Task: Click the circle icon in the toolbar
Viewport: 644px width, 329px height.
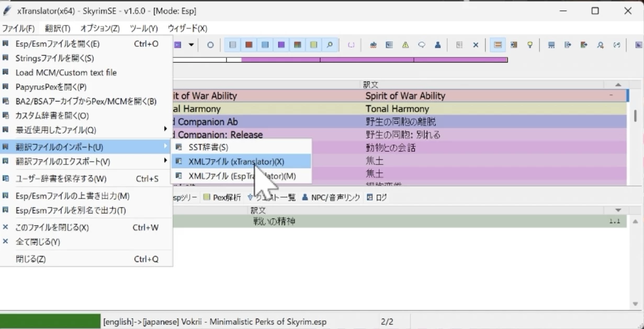Action: 210,45
